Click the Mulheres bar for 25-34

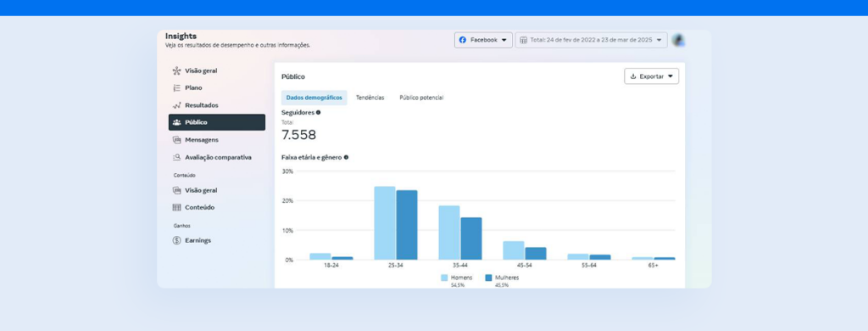[x=407, y=225]
